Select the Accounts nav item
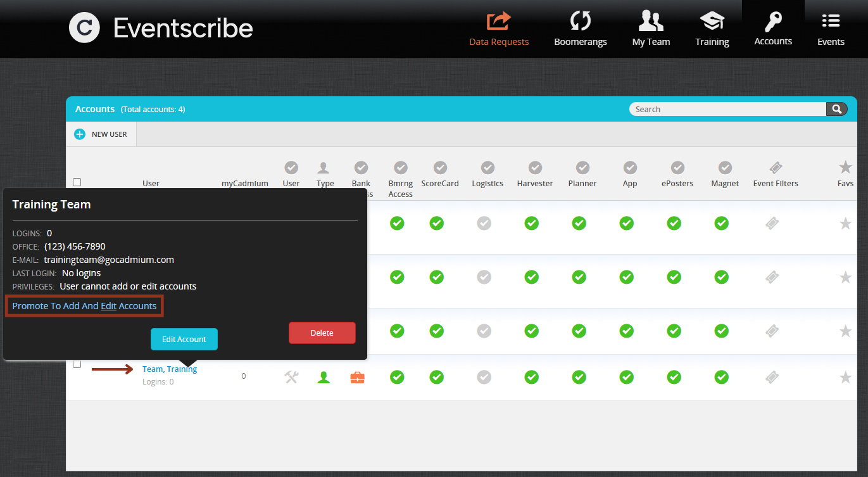 coord(773,29)
